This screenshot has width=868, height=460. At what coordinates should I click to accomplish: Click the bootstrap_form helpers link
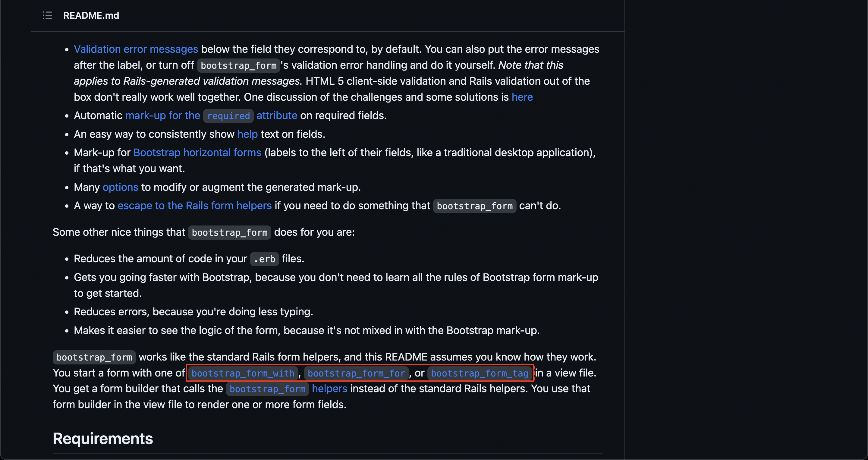coord(329,389)
